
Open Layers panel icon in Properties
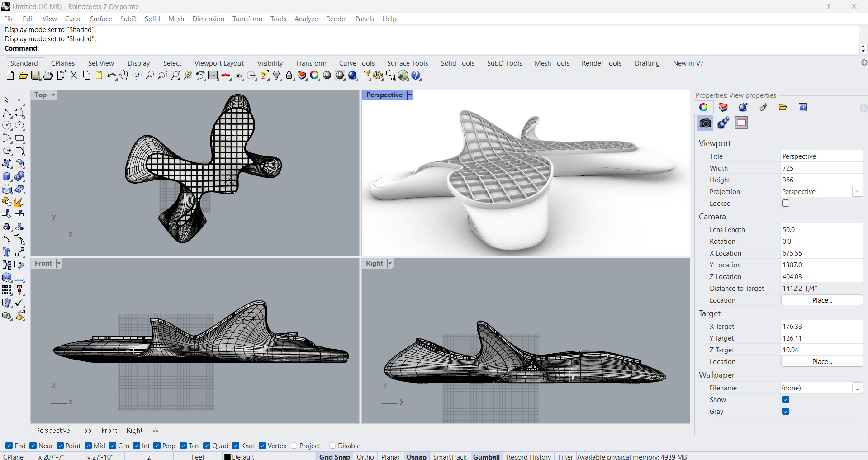723,107
